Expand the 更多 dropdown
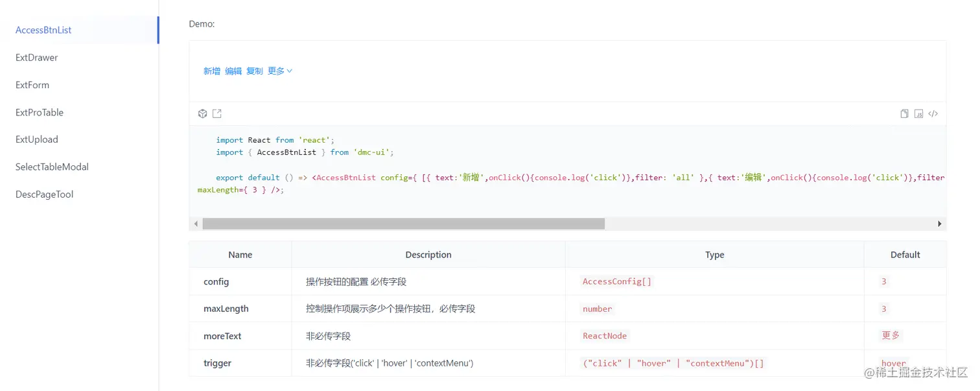980x391 pixels. pos(280,71)
